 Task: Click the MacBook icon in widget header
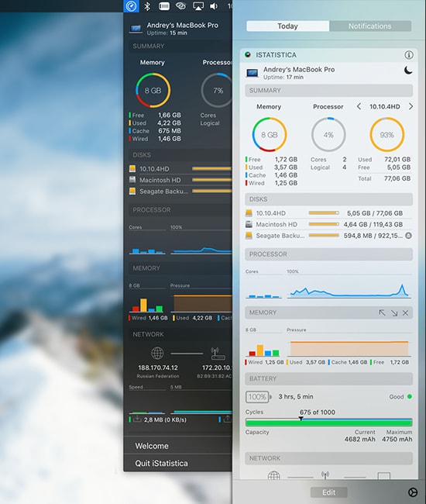[253, 74]
